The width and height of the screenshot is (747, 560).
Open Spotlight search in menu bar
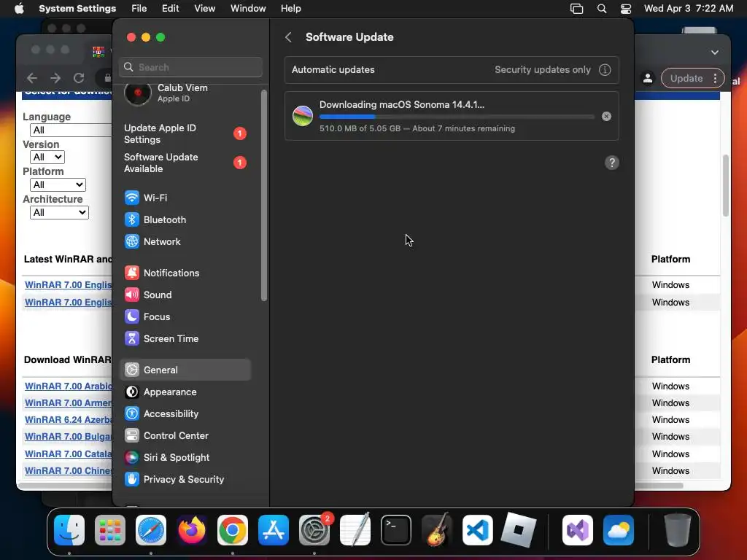click(x=602, y=9)
